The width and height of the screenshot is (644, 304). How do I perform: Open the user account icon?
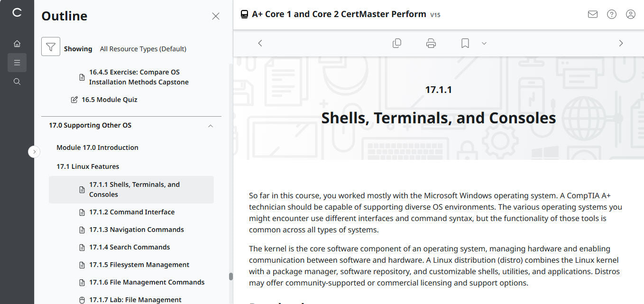click(630, 14)
